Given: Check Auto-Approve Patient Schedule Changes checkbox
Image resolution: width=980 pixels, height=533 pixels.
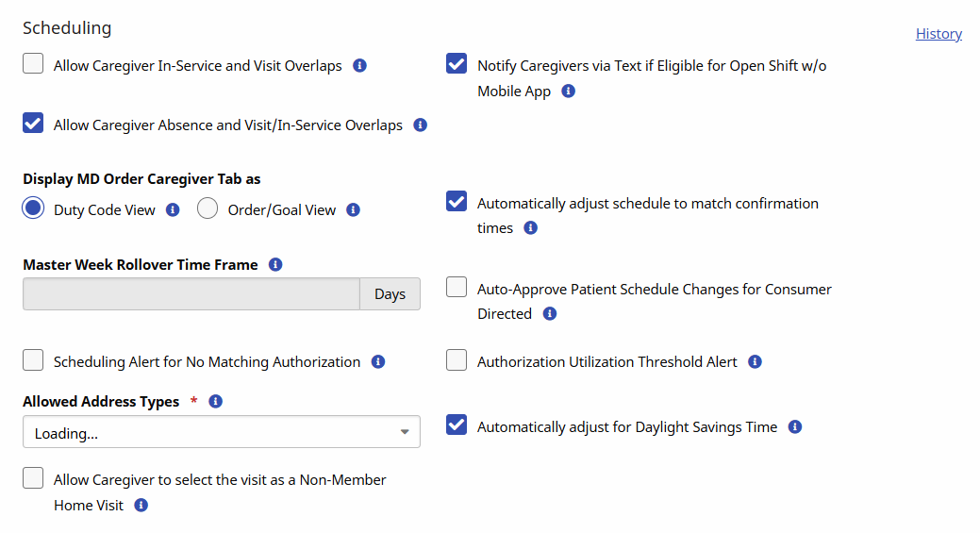Looking at the screenshot, I should click(x=457, y=288).
